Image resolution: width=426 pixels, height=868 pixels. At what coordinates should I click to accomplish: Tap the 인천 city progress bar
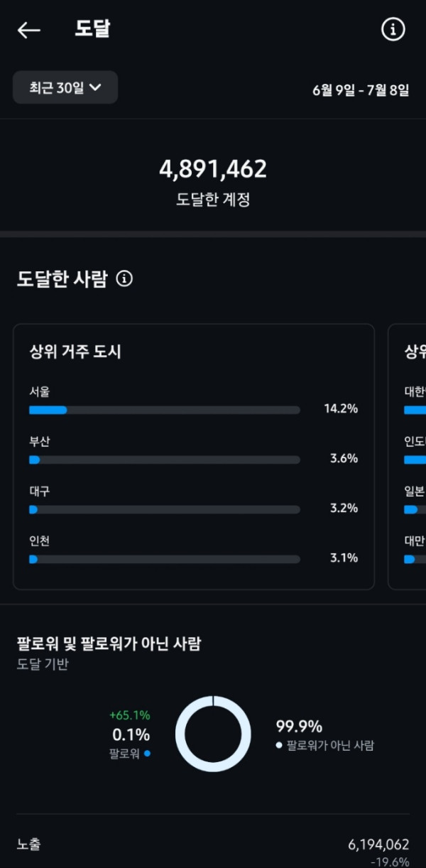(164, 559)
